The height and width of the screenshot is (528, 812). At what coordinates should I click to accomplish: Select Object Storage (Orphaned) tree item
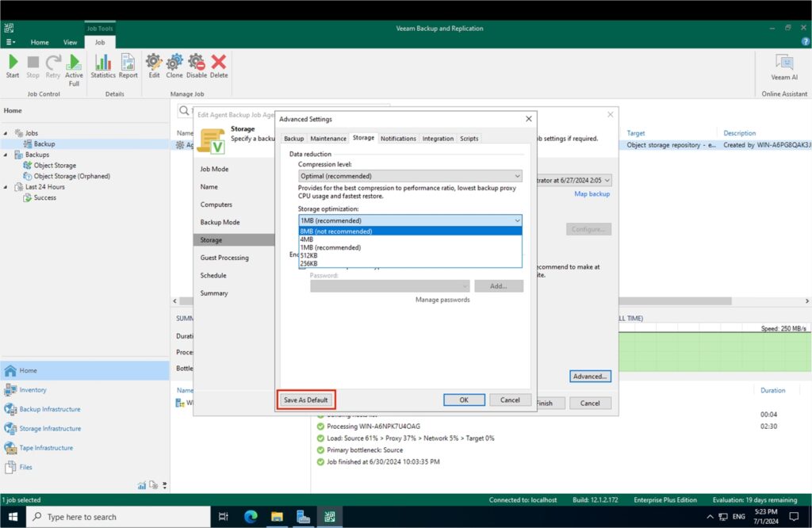(x=71, y=176)
